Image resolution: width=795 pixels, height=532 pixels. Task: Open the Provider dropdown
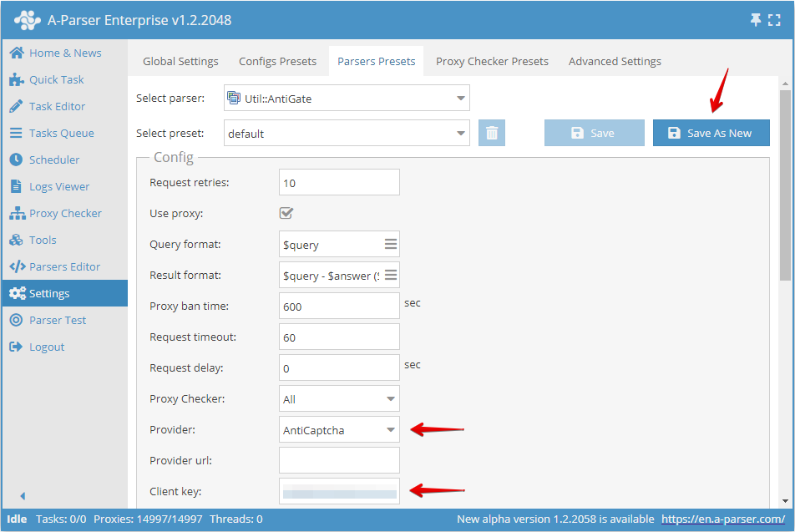point(338,429)
